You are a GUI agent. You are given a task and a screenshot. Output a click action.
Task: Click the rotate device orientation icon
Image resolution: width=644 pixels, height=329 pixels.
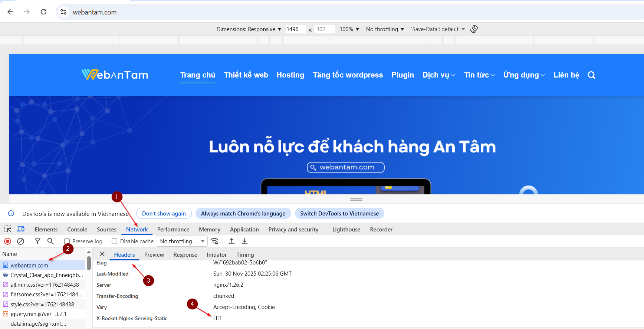click(x=474, y=29)
